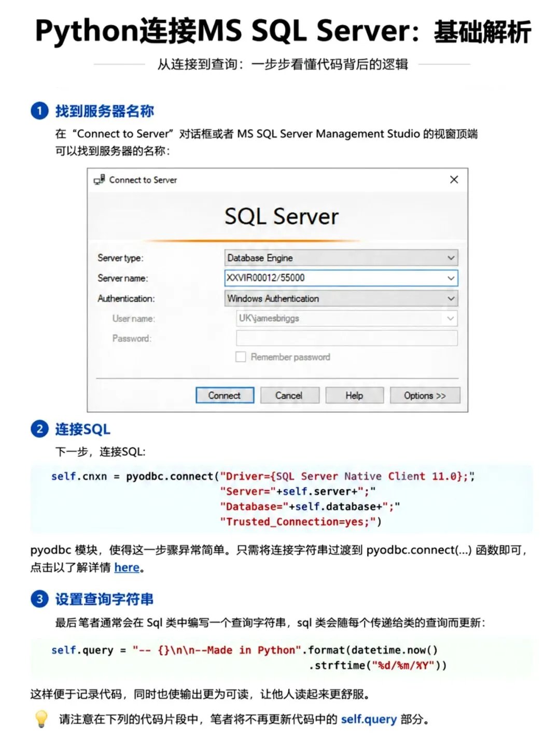Click code line "Trusted_Connection=yes;"
Screen dimensions: 560x747
301,521
